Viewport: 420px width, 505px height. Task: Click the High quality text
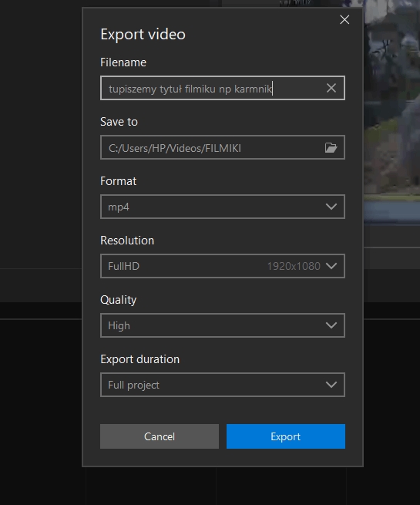coord(119,325)
